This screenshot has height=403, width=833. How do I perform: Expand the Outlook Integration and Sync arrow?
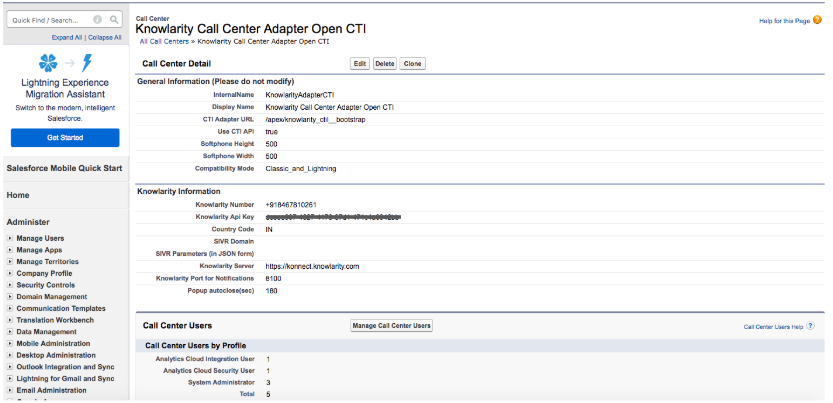[10, 367]
